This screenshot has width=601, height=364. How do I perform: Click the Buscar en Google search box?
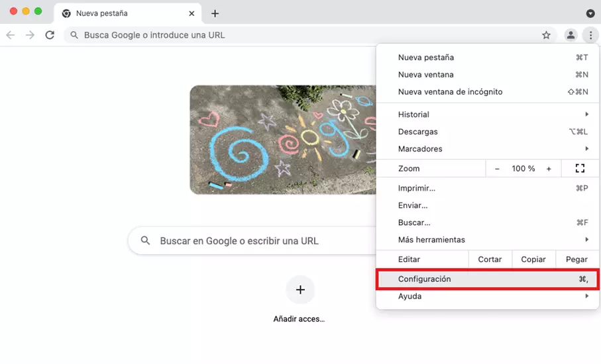pos(253,241)
